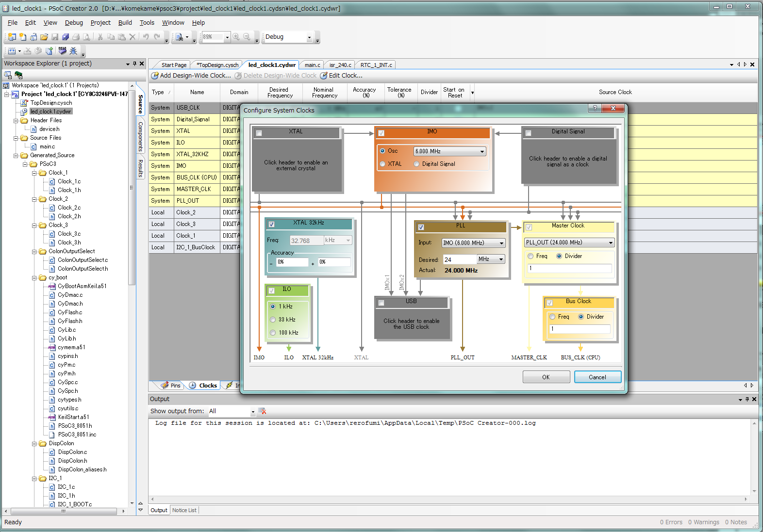Click the Clean project icon
This screenshot has height=532, width=763.
(28, 51)
